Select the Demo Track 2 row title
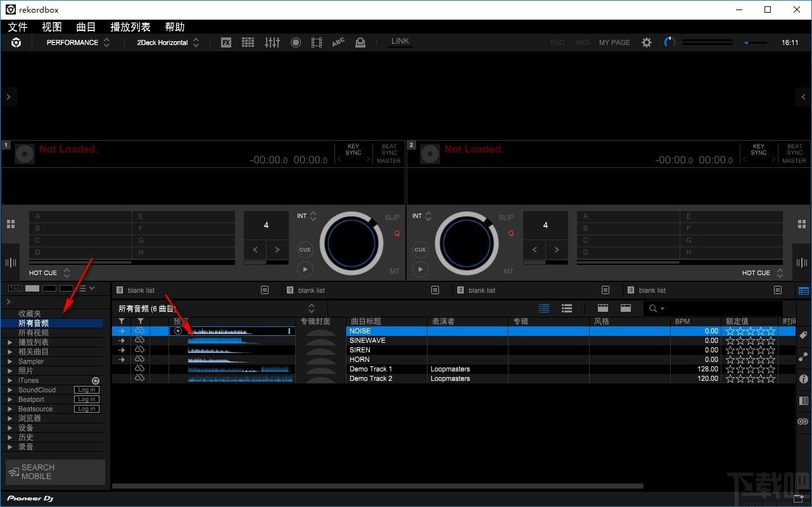The width and height of the screenshot is (812, 507). coord(371,379)
